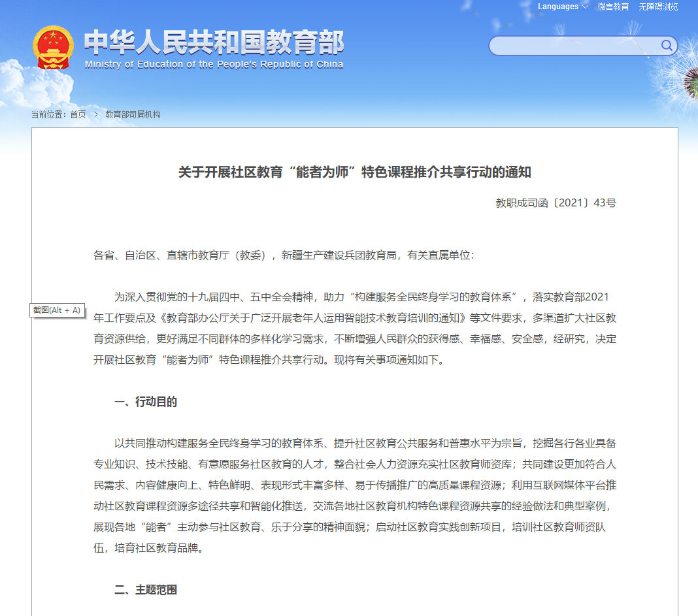Click heading 二、主题范围
This screenshot has height=616, width=698.
point(146,590)
